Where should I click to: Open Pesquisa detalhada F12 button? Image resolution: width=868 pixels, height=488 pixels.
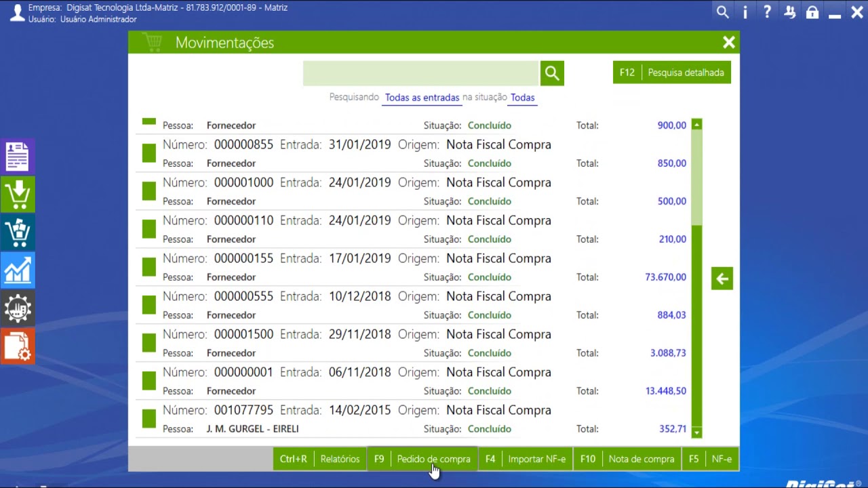[x=672, y=73]
